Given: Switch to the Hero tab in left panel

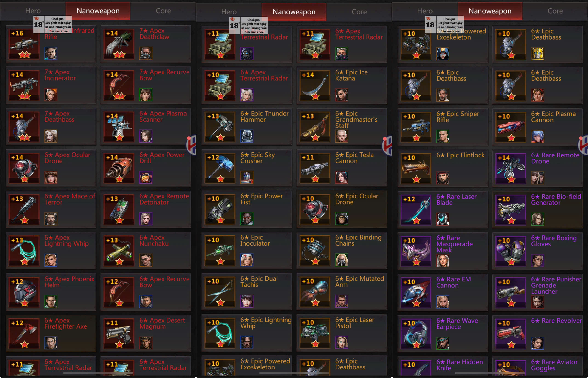Looking at the screenshot, I should (33, 11).
